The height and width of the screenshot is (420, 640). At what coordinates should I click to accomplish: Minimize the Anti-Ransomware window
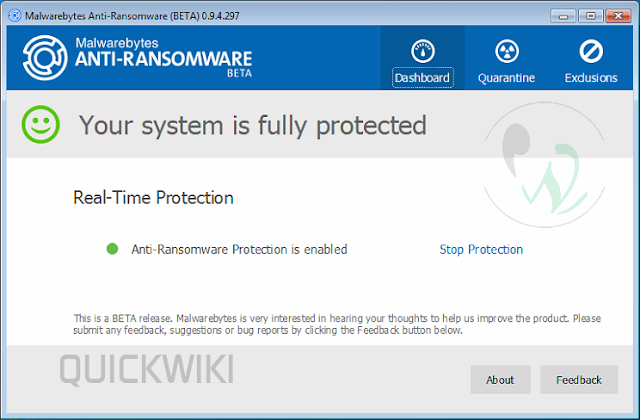[x=563, y=16]
